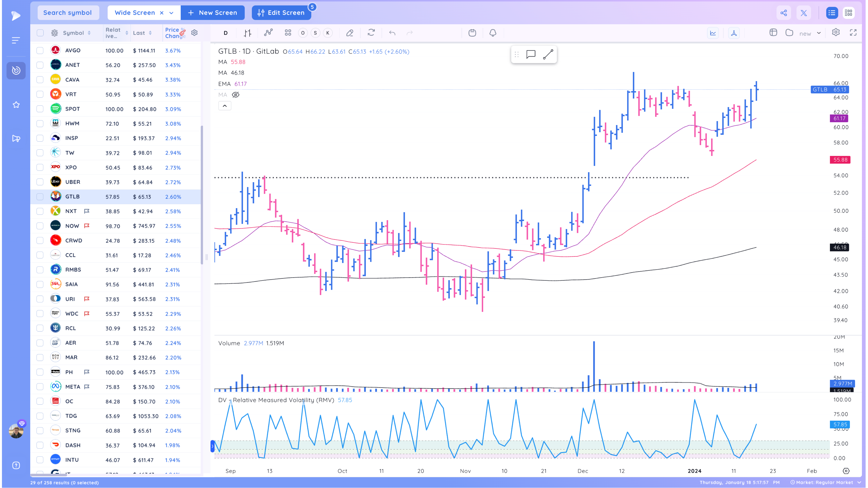Viewport: 868px width, 488px height.
Task: Open chart style bars icon
Action: (248, 33)
